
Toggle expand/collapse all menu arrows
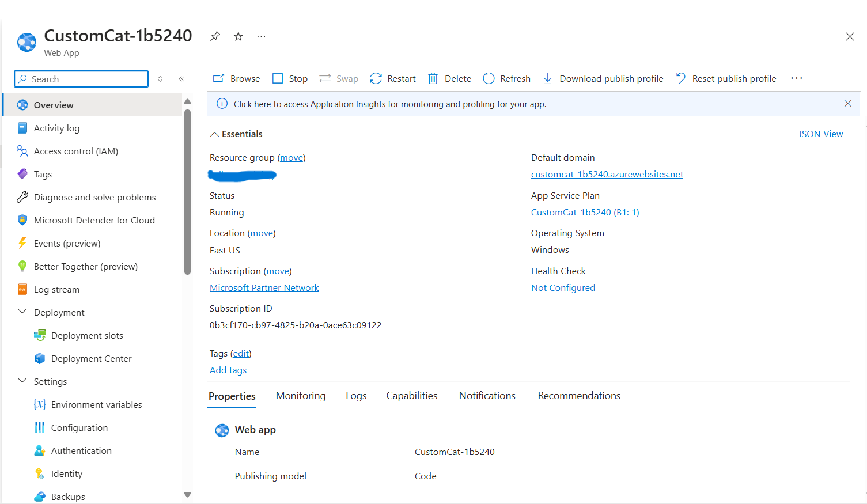[x=160, y=79]
